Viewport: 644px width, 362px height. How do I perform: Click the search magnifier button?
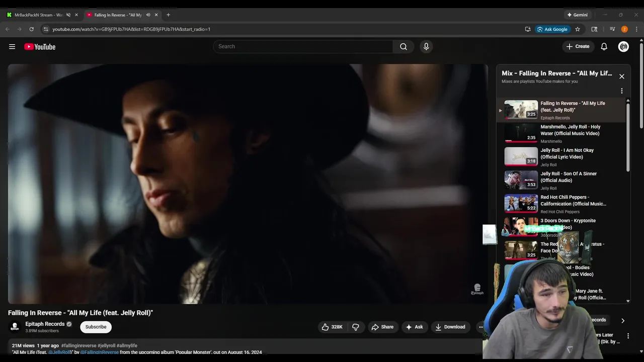(x=404, y=47)
